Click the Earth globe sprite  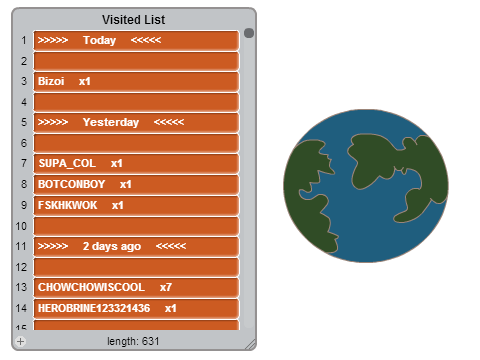(x=366, y=186)
